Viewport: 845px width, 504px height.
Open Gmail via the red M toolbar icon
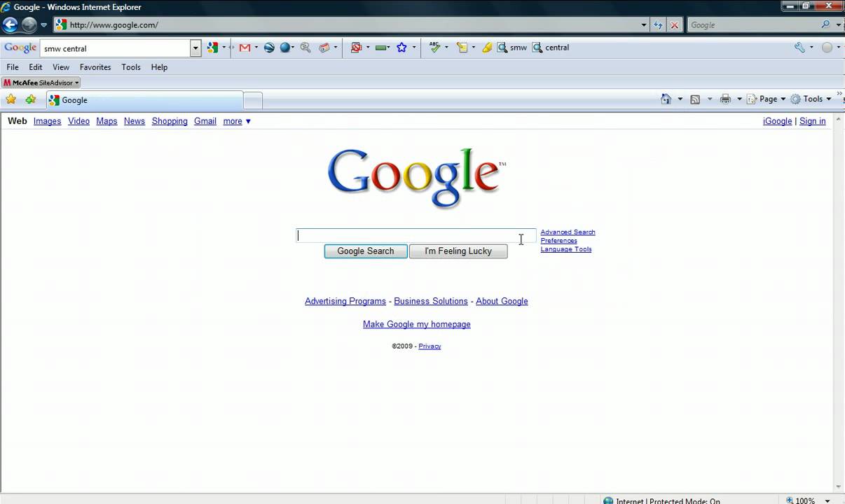245,48
